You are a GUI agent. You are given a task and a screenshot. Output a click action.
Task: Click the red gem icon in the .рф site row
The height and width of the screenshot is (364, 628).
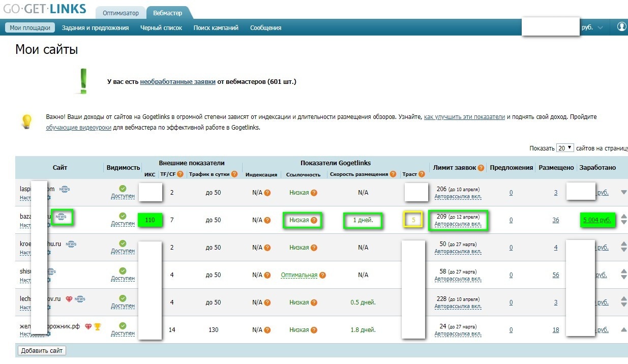88,326
